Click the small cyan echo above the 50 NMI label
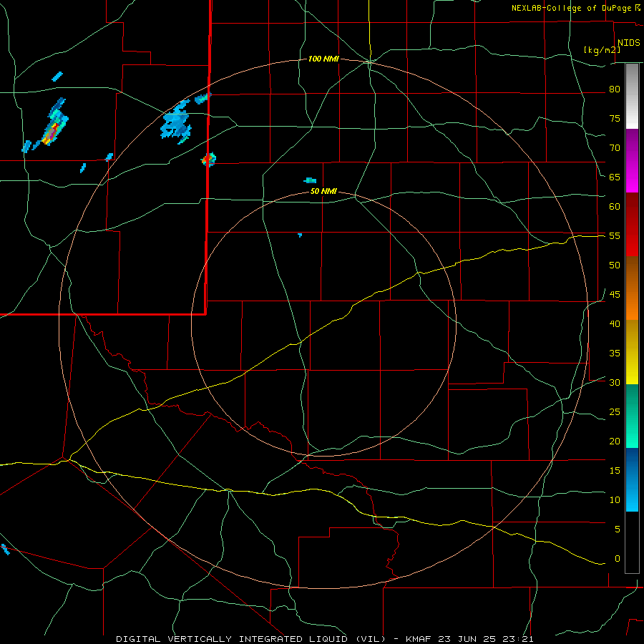Image resolution: width=644 pixels, height=644 pixels. 310,180
